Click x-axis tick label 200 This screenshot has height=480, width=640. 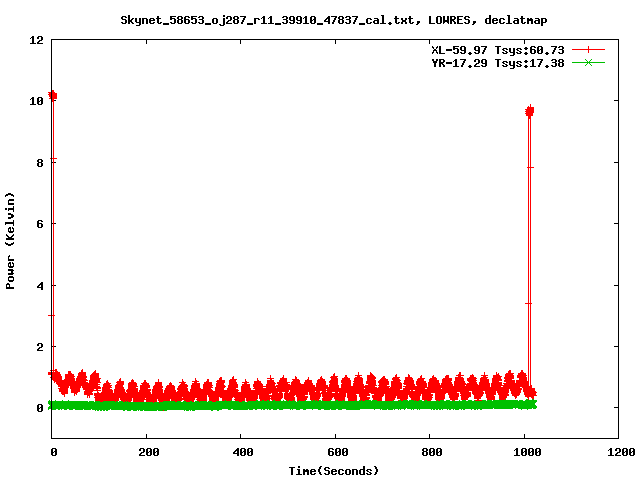149,452
